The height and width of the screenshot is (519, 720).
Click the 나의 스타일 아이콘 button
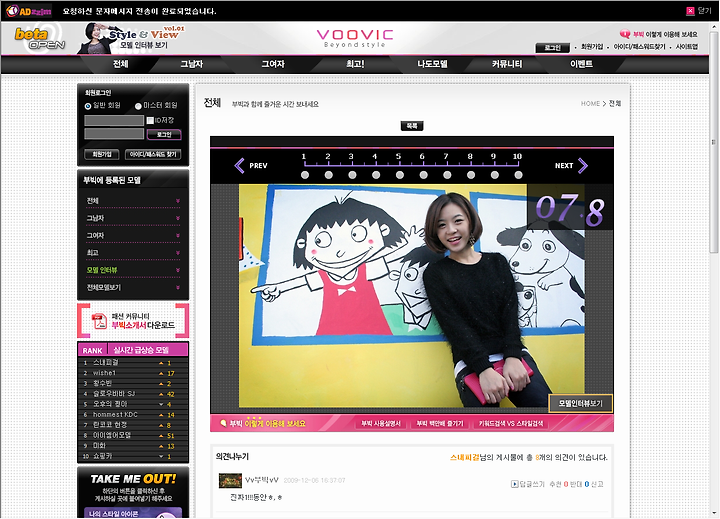pyautogui.click(x=133, y=513)
